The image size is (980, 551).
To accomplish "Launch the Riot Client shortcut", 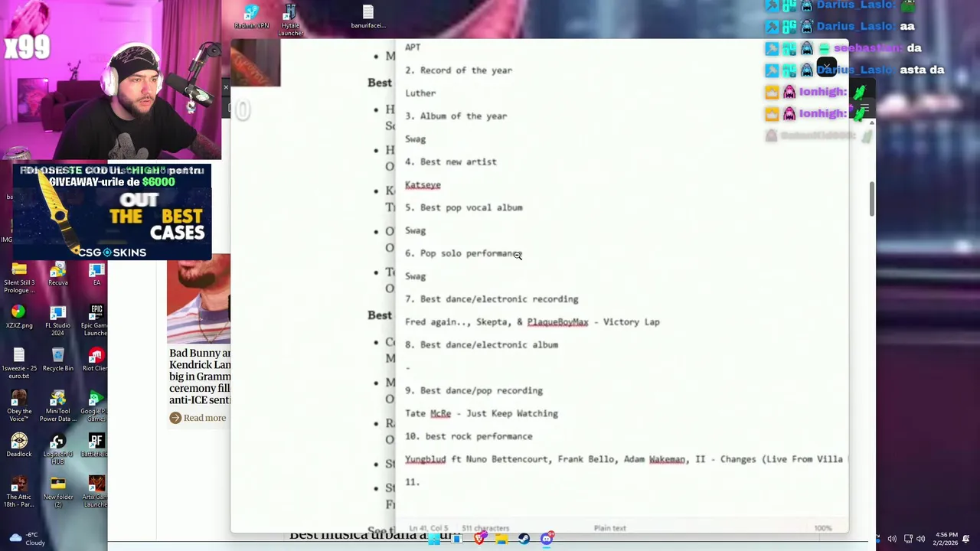I will (x=96, y=360).
